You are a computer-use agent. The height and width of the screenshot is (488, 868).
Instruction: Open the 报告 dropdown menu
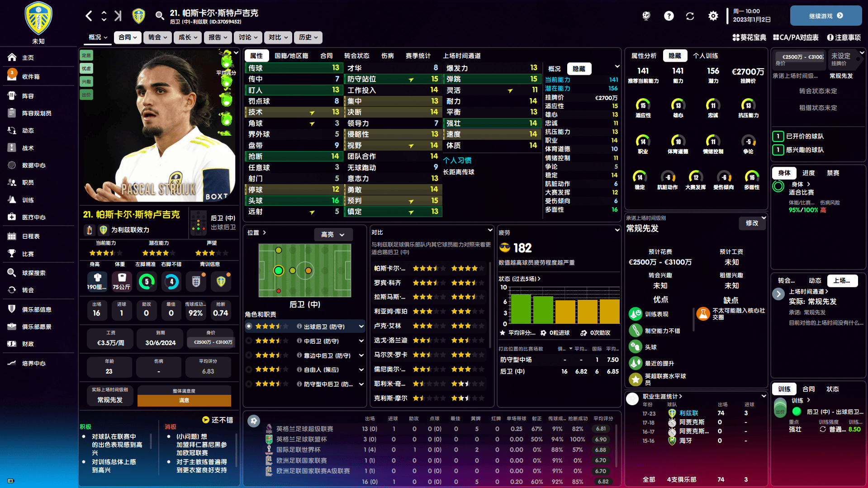(x=218, y=37)
